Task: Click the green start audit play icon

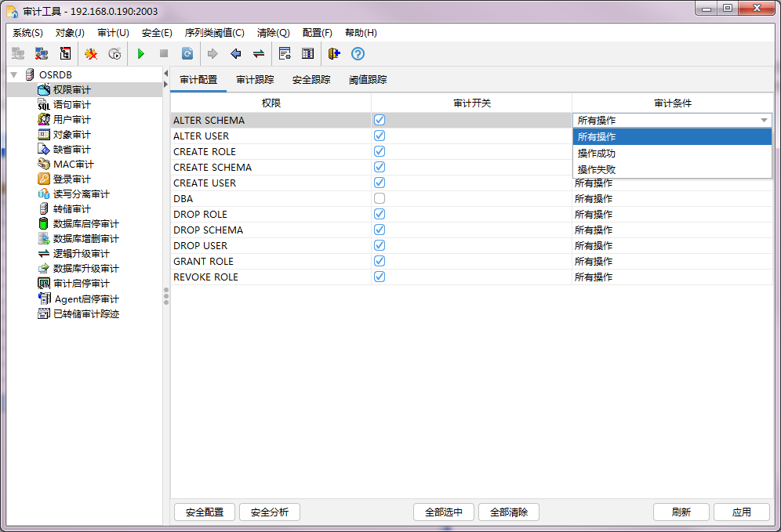Action: pos(141,54)
